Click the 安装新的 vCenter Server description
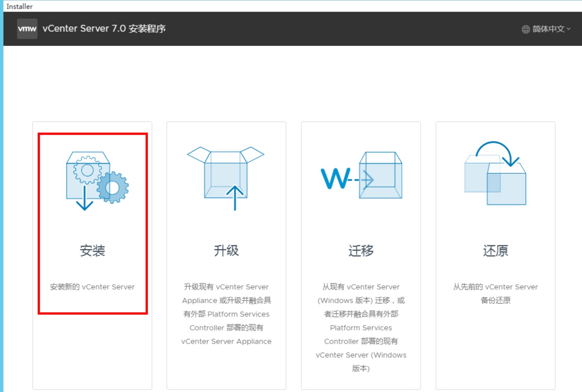The width and height of the screenshot is (582, 392). (x=92, y=287)
